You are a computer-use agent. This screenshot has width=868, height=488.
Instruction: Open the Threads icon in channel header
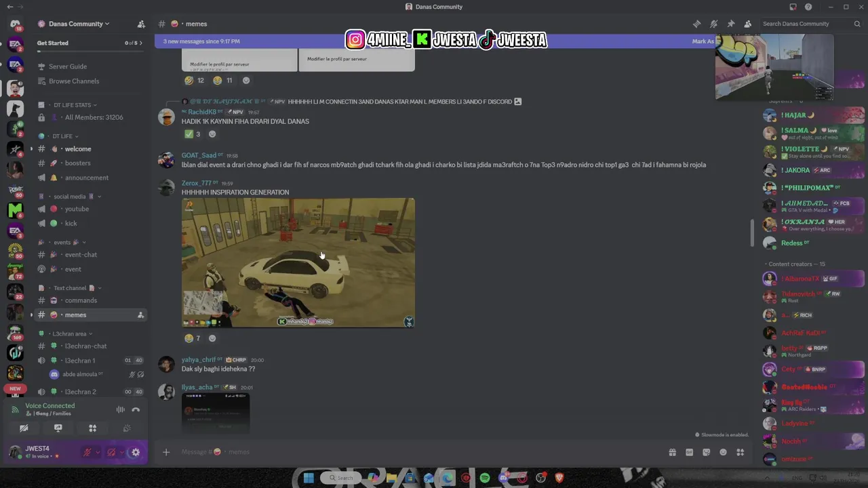(x=696, y=24)
